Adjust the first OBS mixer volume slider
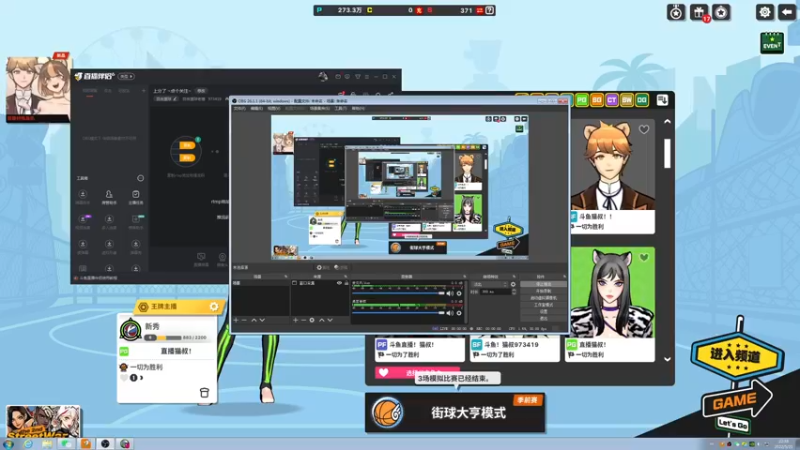 [x=398, y=293]
